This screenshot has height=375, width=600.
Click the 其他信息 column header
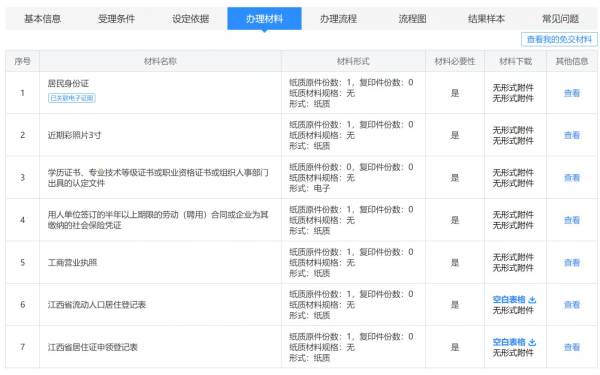point(572,61)
